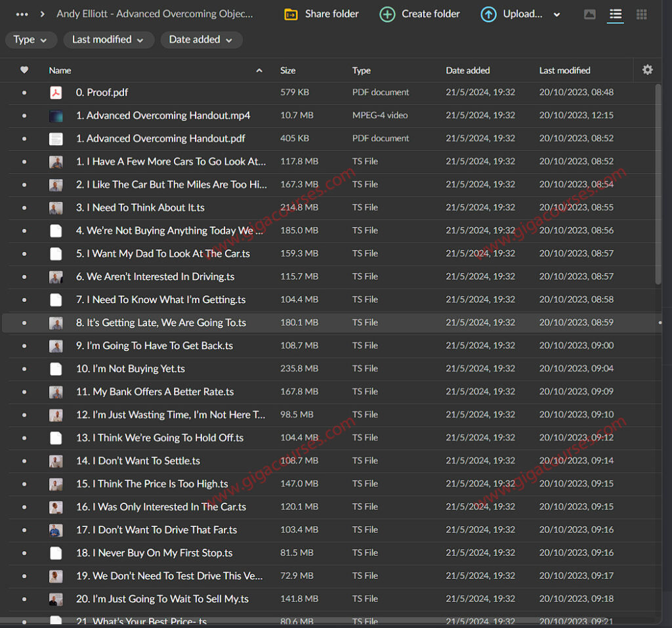The height and width of the screenshot is (628, 672).
Task: Sort files by the Size column header
Action: pos(288,70)
